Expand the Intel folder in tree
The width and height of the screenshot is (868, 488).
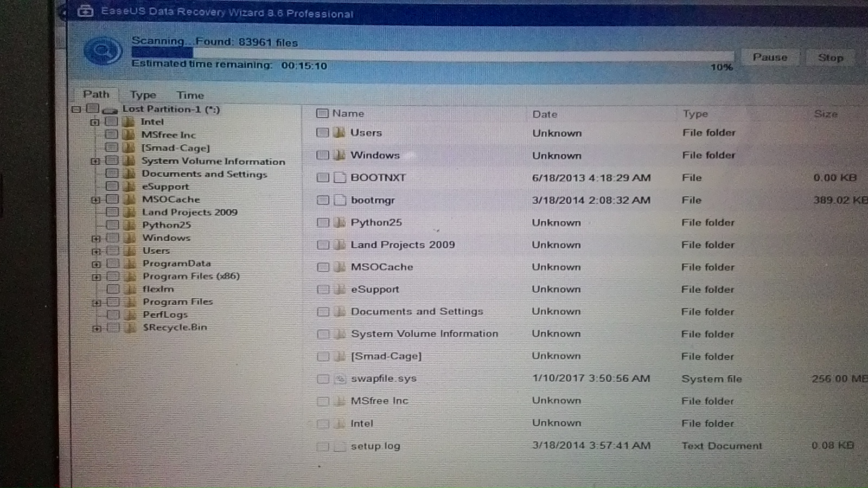94,122
